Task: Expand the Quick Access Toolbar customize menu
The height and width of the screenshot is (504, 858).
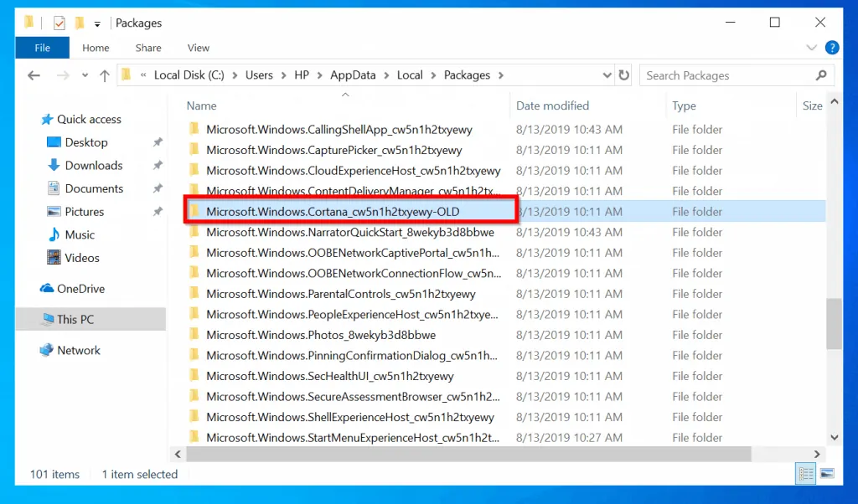Action: (x=96, y=23)
